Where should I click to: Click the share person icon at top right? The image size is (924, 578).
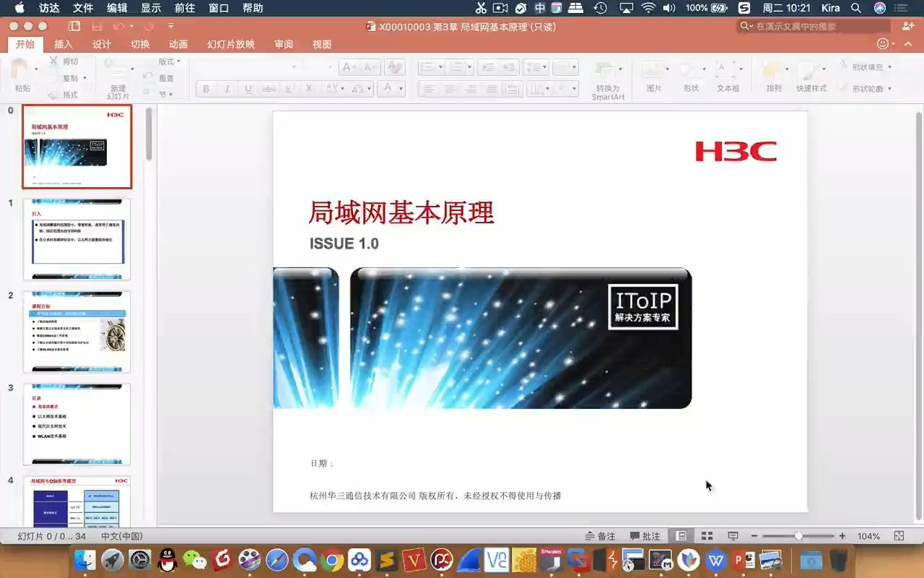(908, 26)
